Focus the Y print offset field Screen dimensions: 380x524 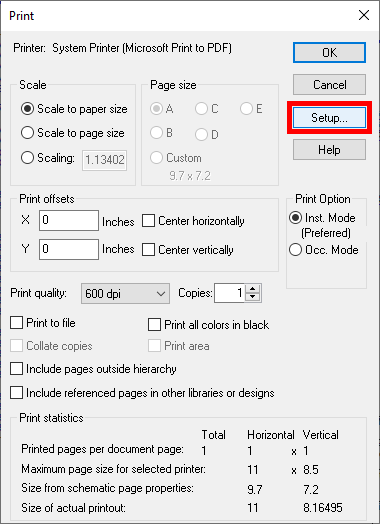point(69,249)
